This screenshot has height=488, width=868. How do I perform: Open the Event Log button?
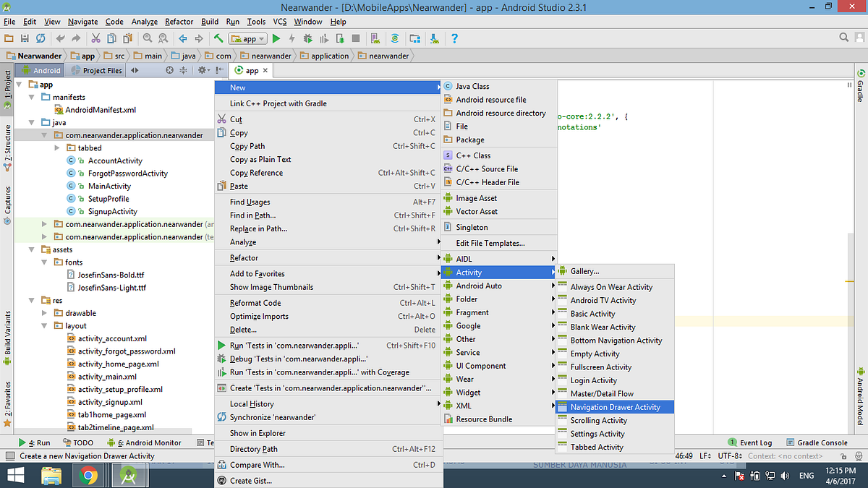(x=750, y=442)
